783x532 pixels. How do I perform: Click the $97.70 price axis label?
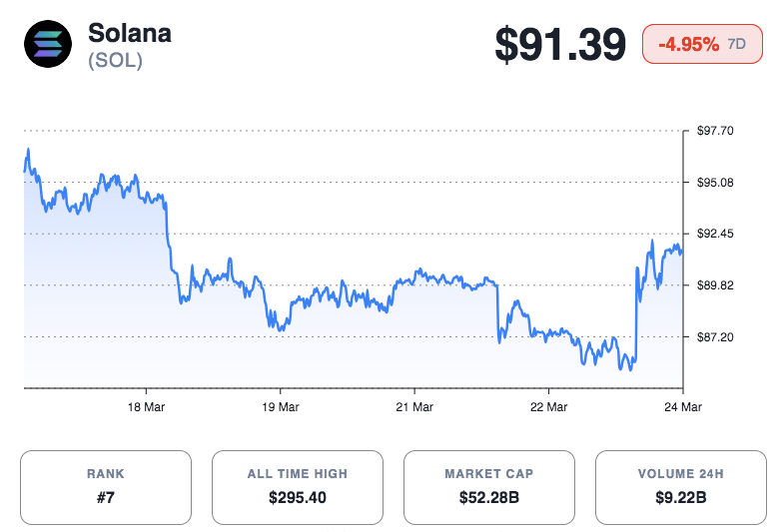click(x=715, y=131)
